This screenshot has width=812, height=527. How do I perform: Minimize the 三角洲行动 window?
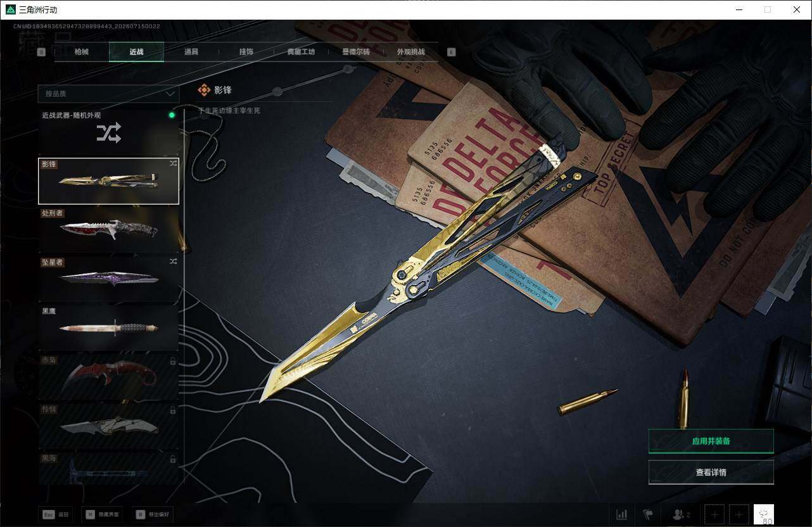coord(739,10)
